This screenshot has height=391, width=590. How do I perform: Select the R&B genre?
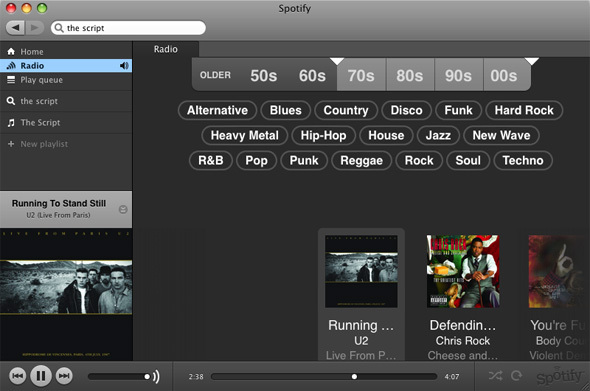coord(211,161)
